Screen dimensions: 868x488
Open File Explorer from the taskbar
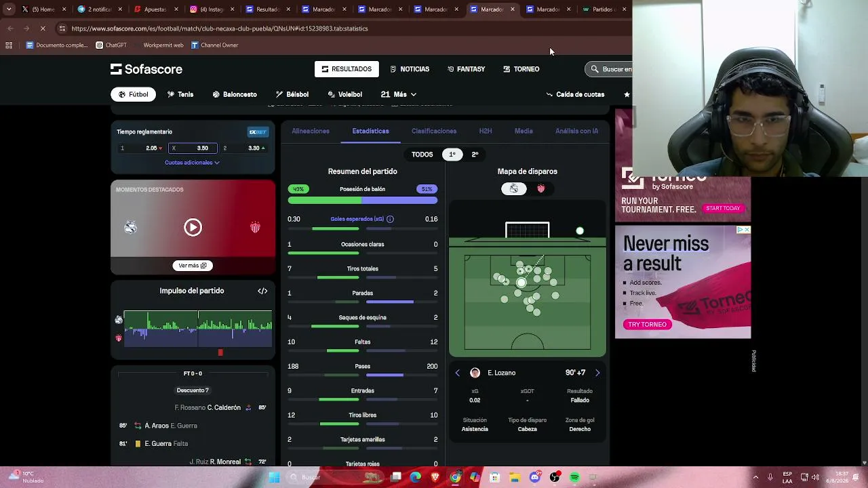(x=515, y=477)
